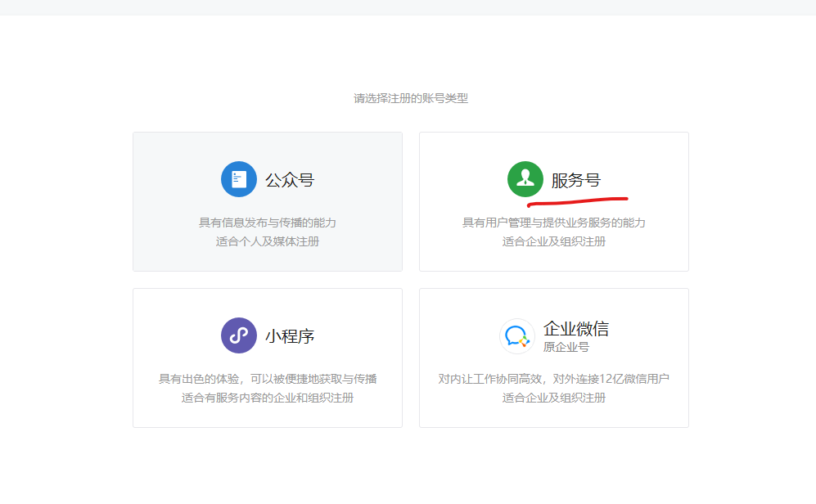Select the 公众号 account type title
The height and width of the screenshot is (504, 816).
(290, 180)
